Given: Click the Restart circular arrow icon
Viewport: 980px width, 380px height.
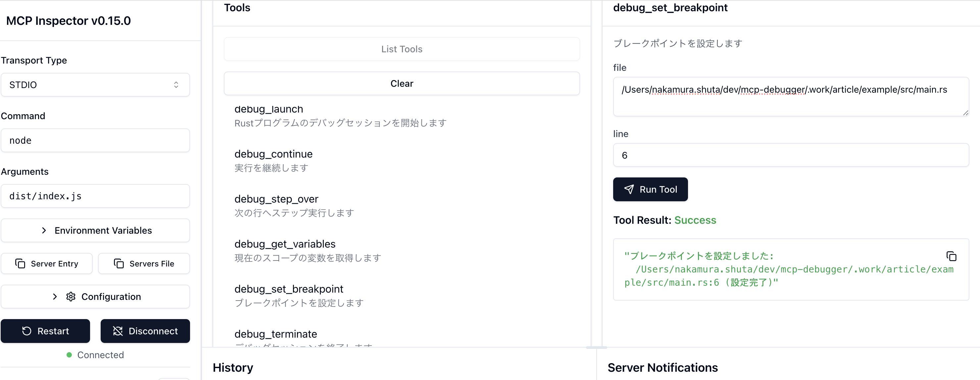Looking at the screenshot, I should [x=26, y=331].
